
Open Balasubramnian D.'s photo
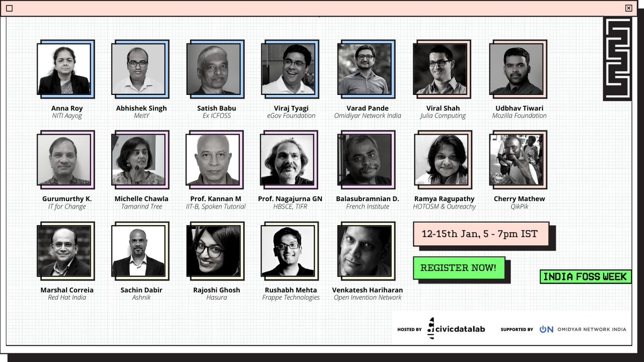pos(364,159)
